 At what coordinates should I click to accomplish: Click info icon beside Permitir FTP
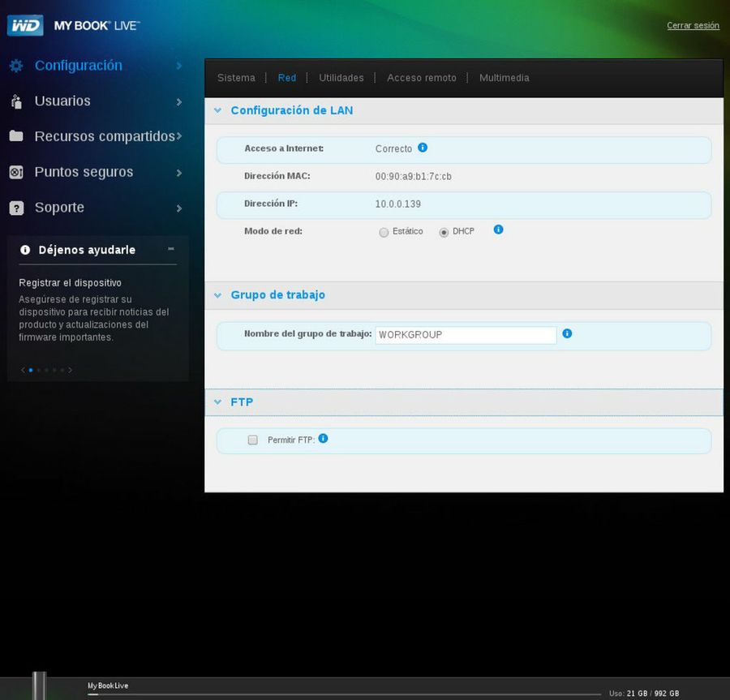(x=323, y=438)
